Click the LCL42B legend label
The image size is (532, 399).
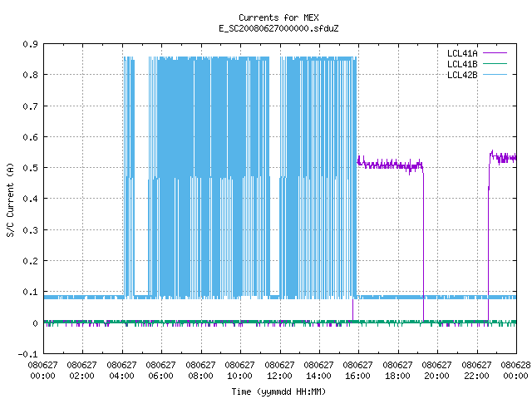tap(462, 75)
